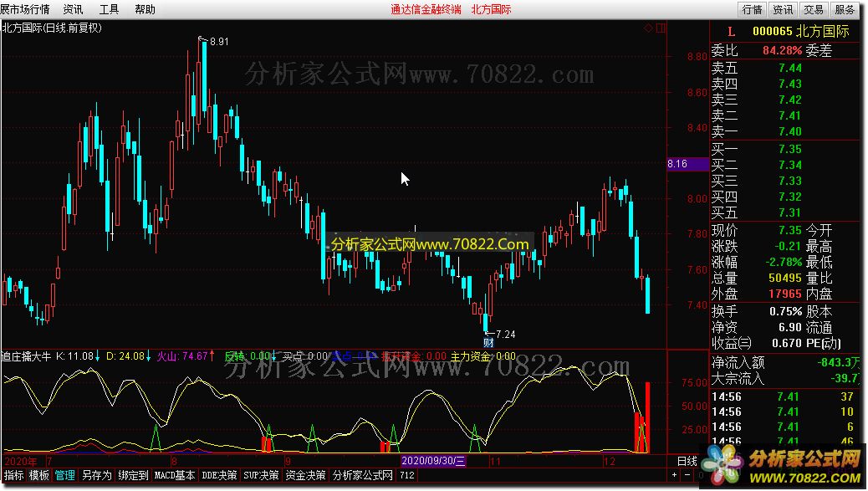Click the 净资 6.90 value
This screenshot has height=491, width=868.
coord(790,328)
